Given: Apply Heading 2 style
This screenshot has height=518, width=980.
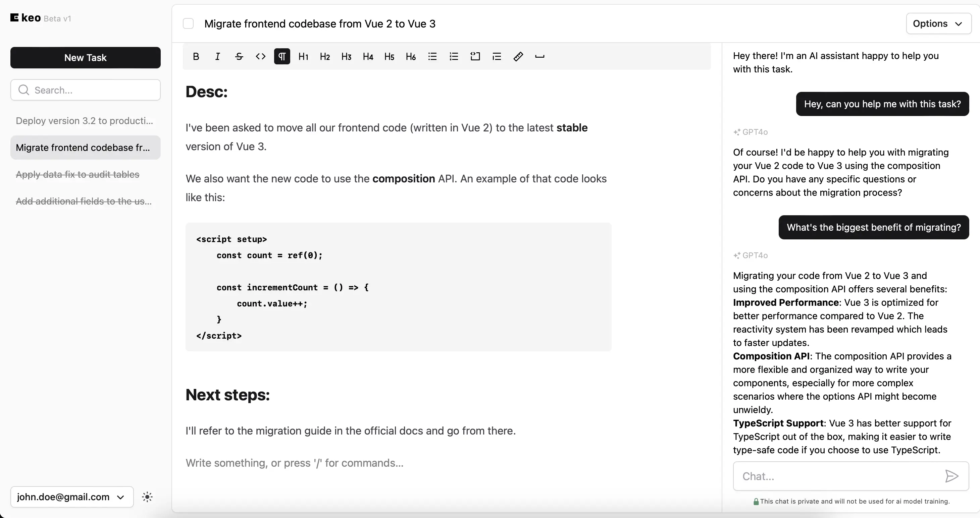Looking at the screenshot, I should click(x=325, y=57).
